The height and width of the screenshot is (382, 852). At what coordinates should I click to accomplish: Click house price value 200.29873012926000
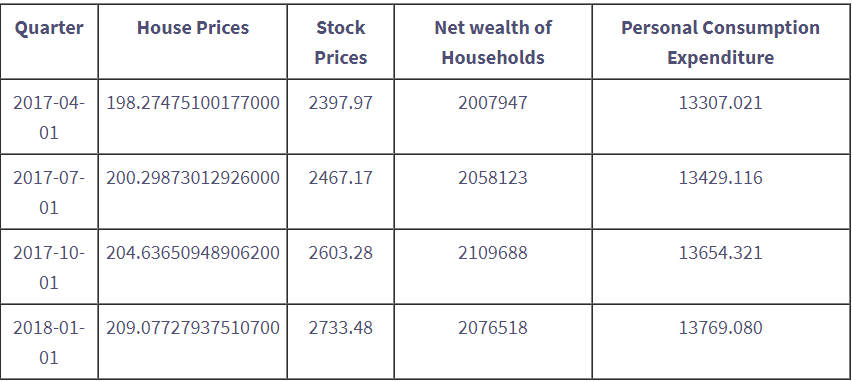pos(193,178)
